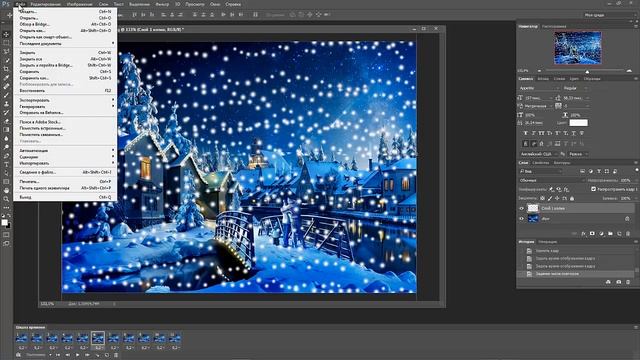This screenshot has width=640, height=360.
Task: Select the Rectangular Marquee tool
Action: coord(6,43)
